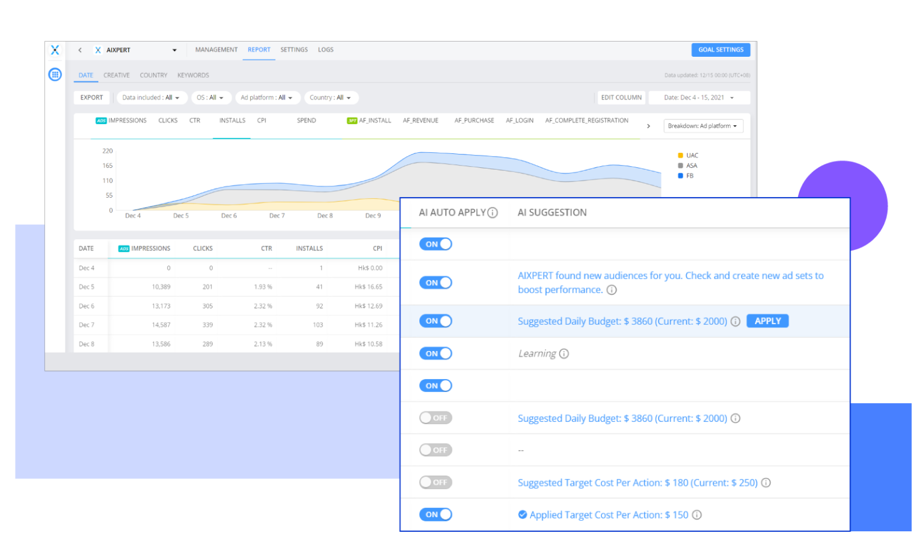The width and height of the screenshot is (924, 560).
Task: Select the AF_COMPLETE_REGISTRATION metric tab
Action: 587,121
